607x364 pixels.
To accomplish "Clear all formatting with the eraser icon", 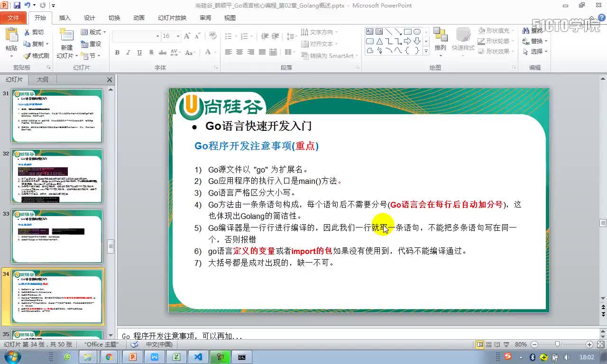I will click(x=213, y=36).
